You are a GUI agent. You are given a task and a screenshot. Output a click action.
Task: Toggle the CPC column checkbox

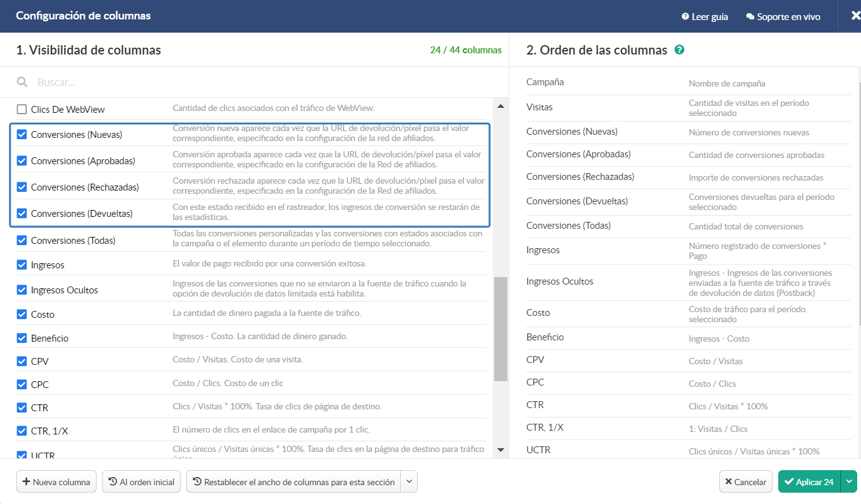[22, 384]
